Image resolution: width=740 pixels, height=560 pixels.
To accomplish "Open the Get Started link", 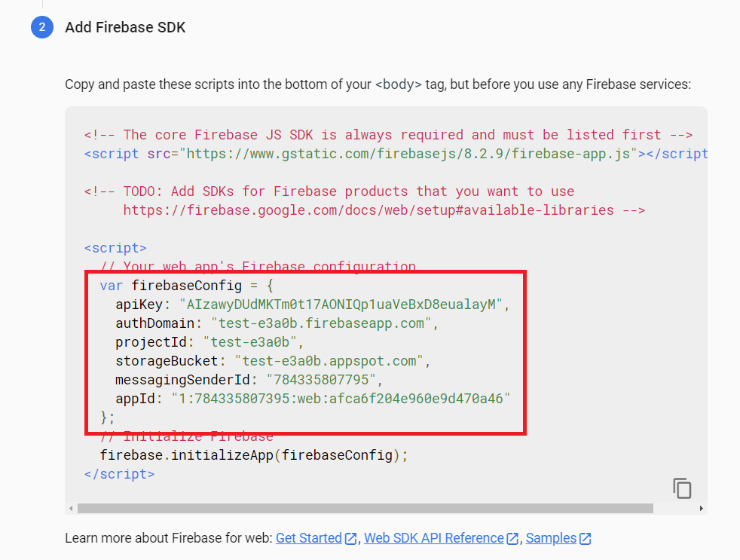I will point(309,538).
